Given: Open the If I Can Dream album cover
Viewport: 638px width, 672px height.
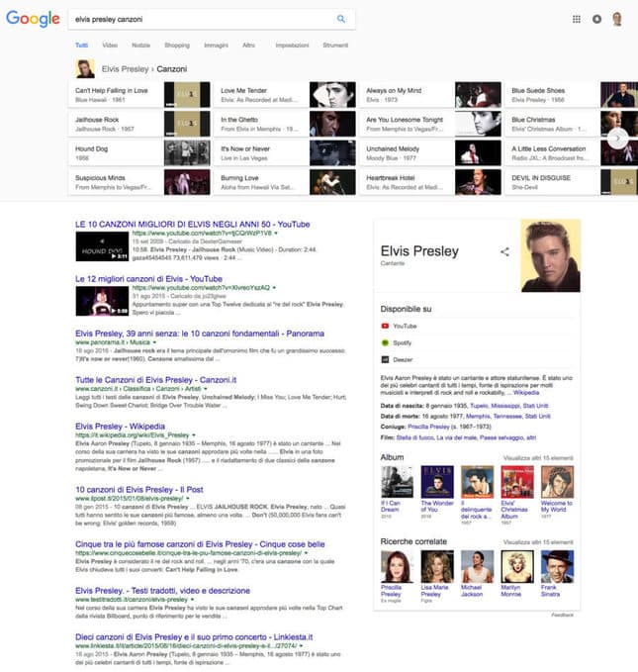Looking at the screenshot, I should pos(398,482).
